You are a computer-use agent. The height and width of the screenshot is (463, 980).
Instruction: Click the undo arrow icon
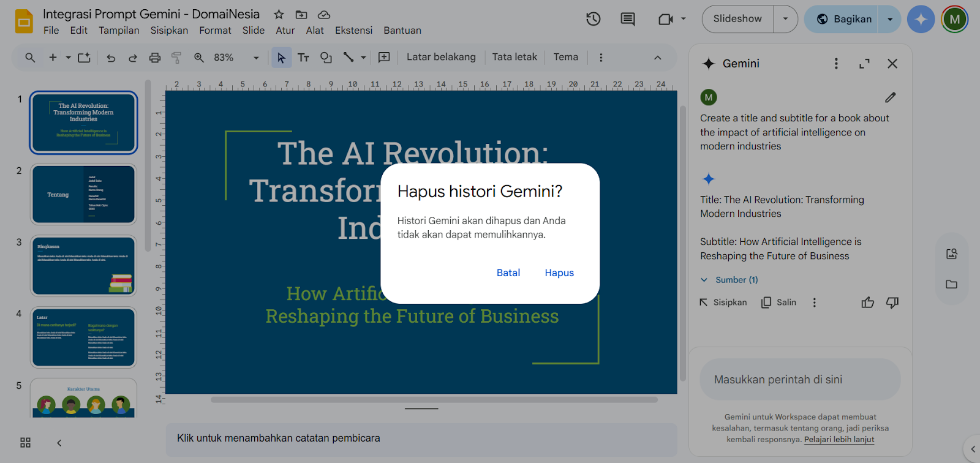pos(111,58)
